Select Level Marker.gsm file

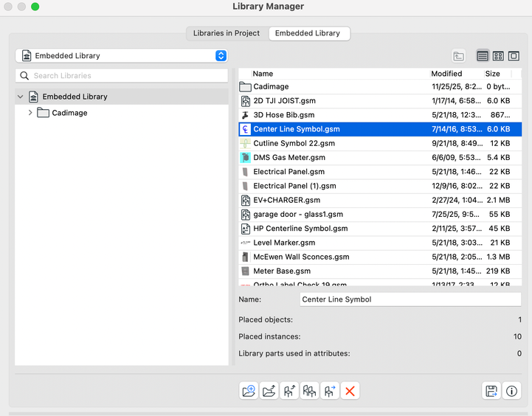[380, 243]
